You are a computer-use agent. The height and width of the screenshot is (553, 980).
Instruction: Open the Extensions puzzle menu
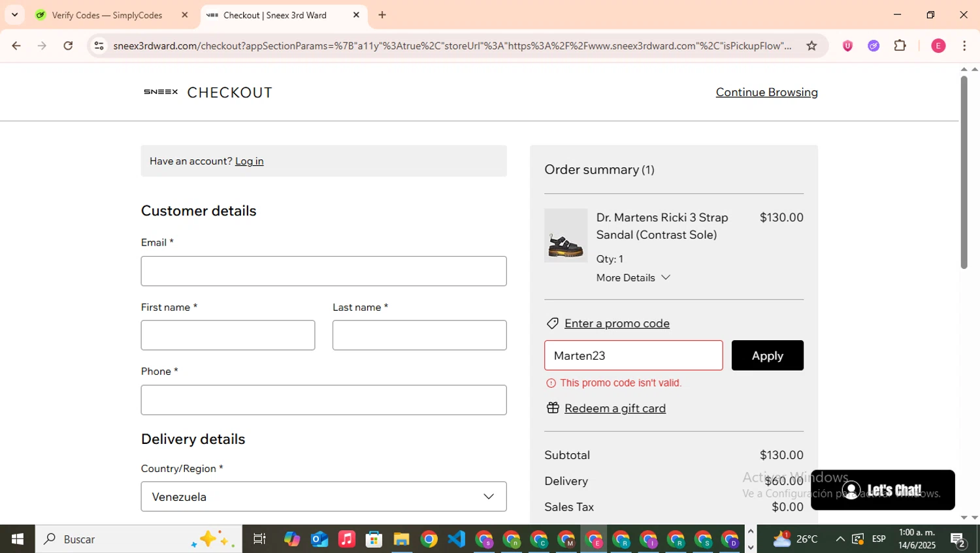[900, 46]
